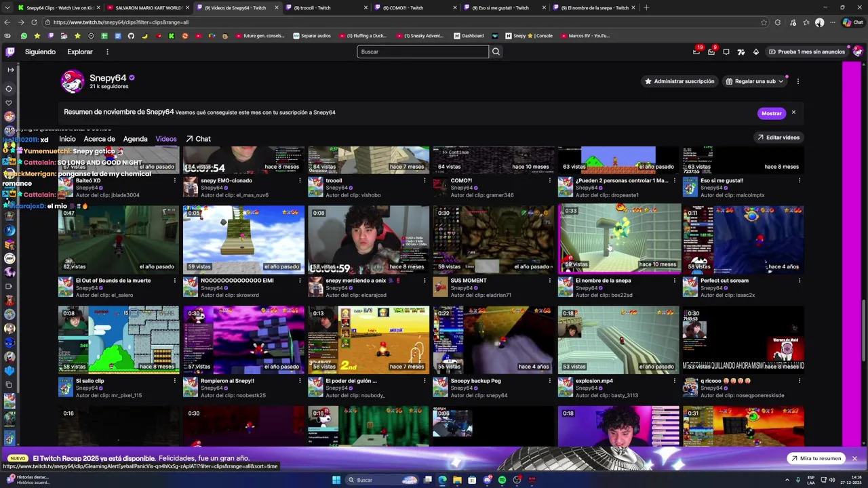
Task: Open notifications inbox with red badge
Action: pos(711,52)
